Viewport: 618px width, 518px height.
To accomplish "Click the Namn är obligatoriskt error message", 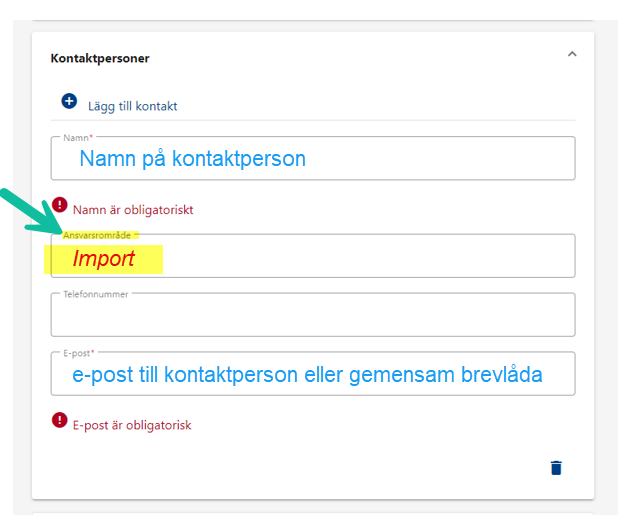I will 133,210.
